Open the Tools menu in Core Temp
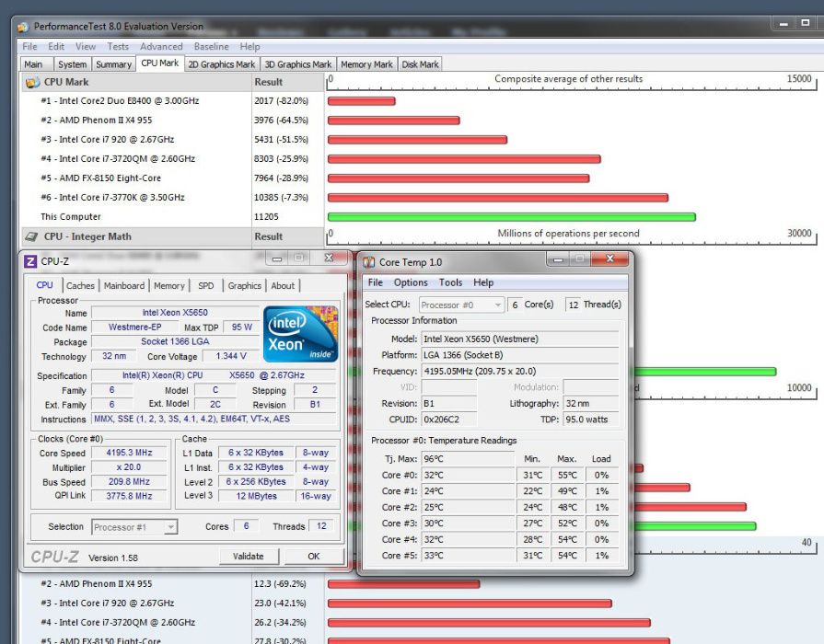Image resolution: width=824 pixels, height=644 pixels. (x=450, y=282)
